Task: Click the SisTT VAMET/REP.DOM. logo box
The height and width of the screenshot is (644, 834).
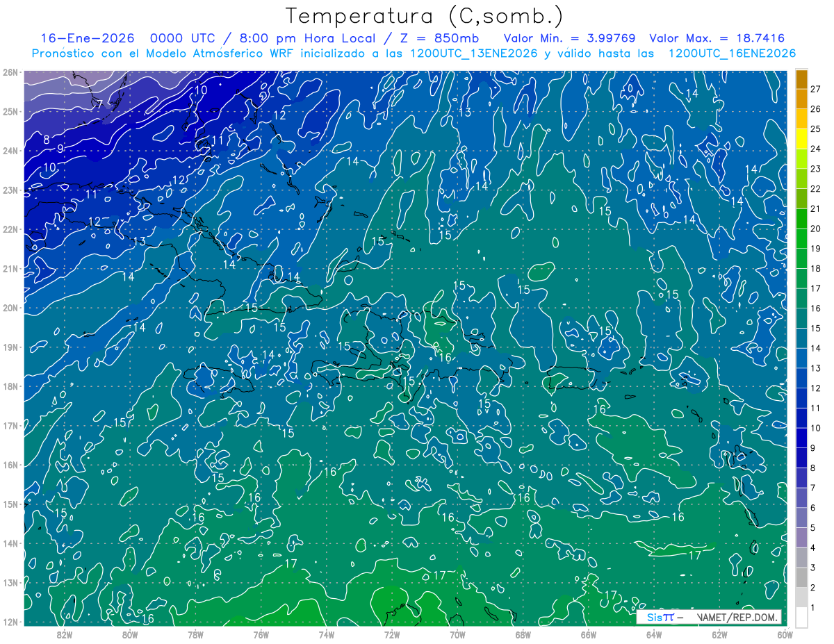Action: click(x=709, y=617)
